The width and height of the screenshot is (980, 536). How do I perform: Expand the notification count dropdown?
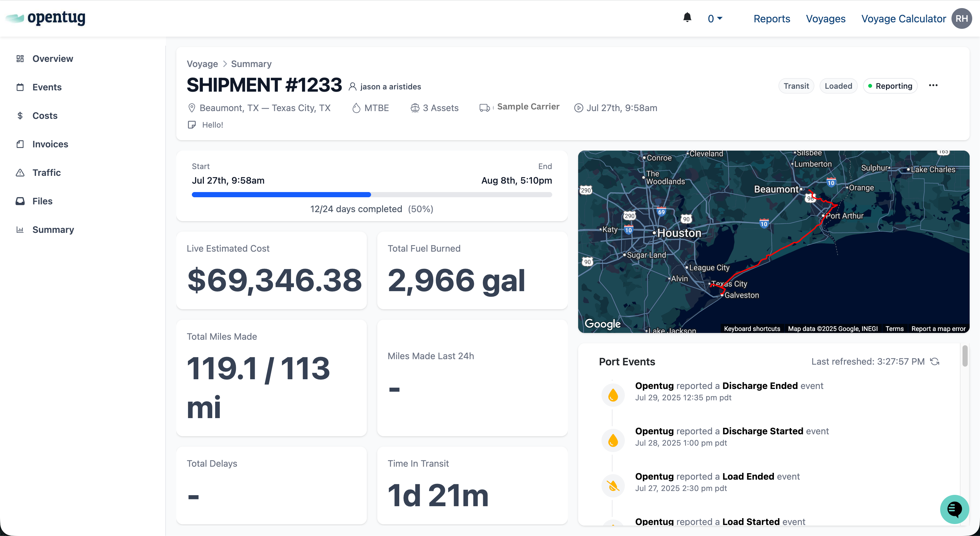(x=715, y=19)
